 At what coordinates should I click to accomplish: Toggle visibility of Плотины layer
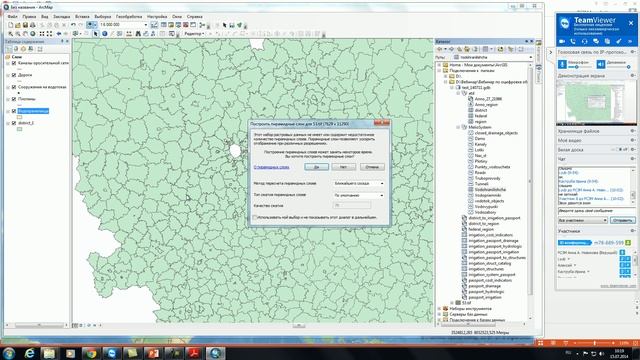point(14,99)
